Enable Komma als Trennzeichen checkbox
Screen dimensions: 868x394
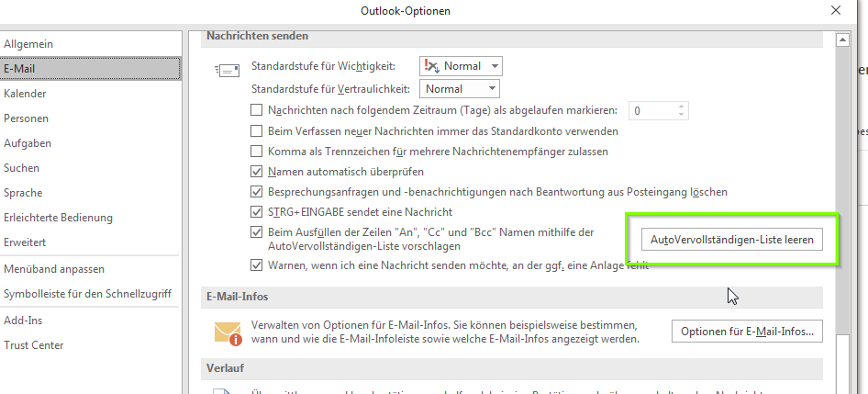(x=256, y=151)
